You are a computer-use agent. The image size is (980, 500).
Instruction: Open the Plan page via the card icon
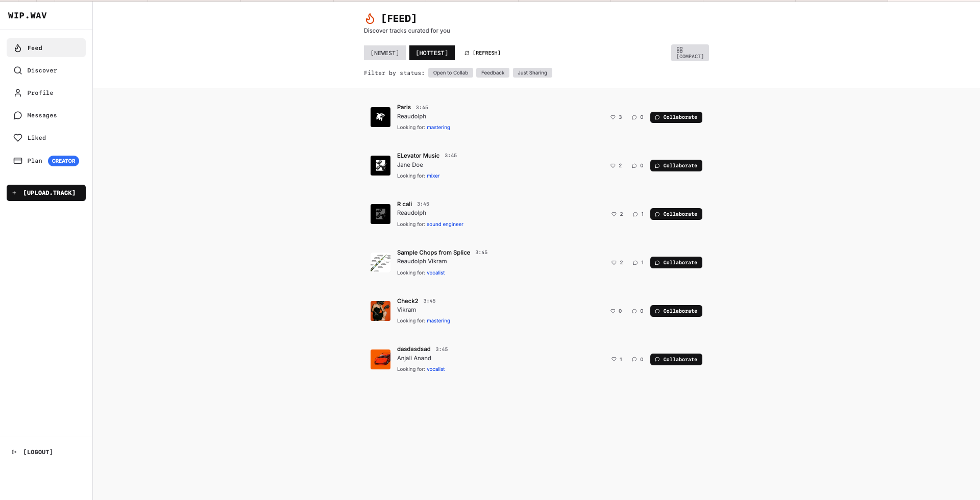tap(18, 161)
